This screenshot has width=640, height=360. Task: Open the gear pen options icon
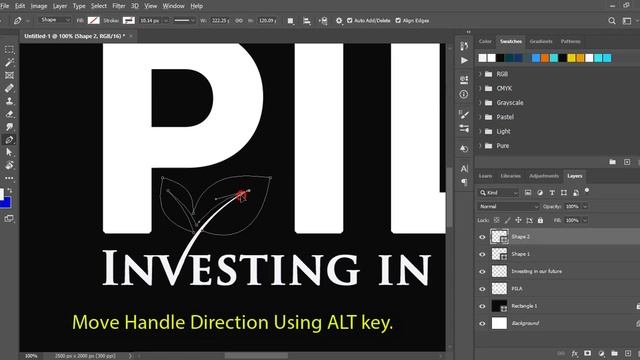pos(339,20)
